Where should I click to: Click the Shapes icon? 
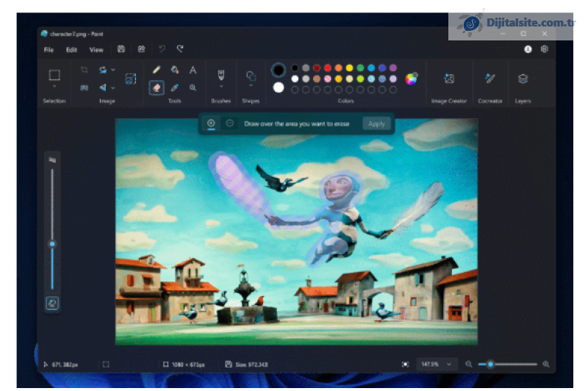pyautogui.click(x=251, y=76)
